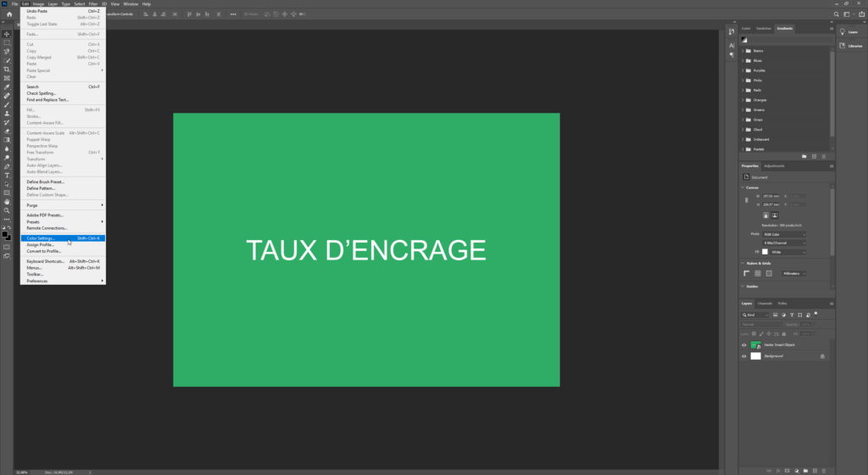Screen dimensions: 868x475
Task: Open the Learn panel
Action: point(849,32)
